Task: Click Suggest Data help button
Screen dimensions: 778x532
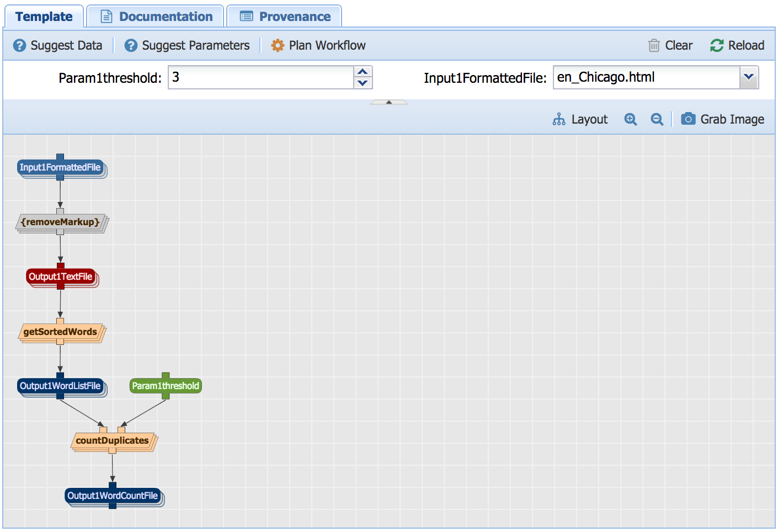Action: (x=58, y=45)
